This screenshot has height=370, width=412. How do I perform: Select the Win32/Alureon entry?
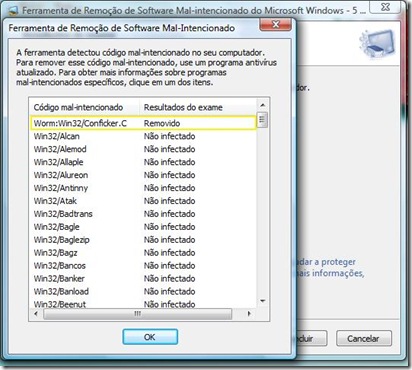[61, 175]
